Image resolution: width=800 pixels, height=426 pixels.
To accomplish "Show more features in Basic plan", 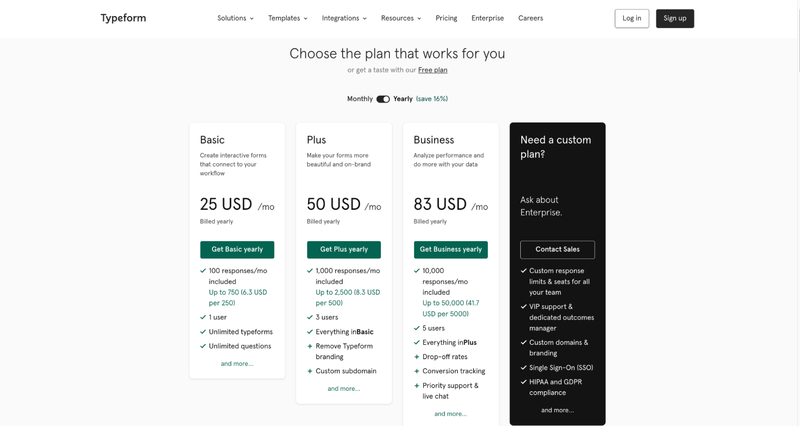I will click(237, 364).
